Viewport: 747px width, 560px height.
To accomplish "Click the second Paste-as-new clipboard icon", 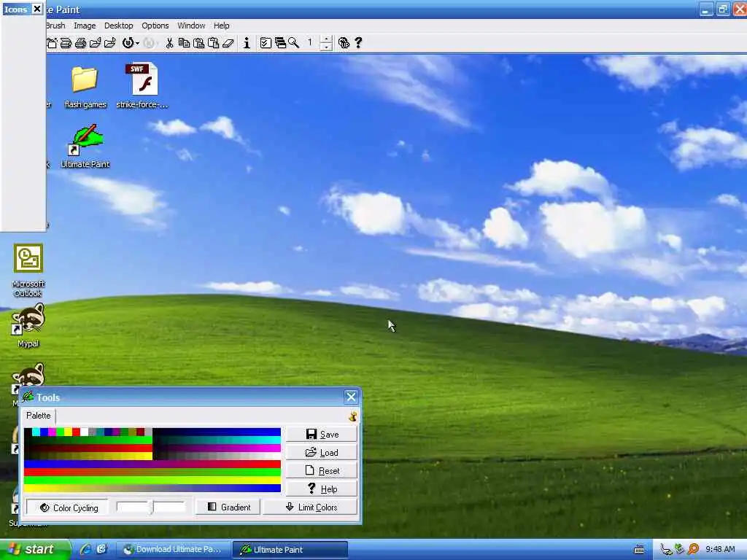I will [x=214, y=43].
